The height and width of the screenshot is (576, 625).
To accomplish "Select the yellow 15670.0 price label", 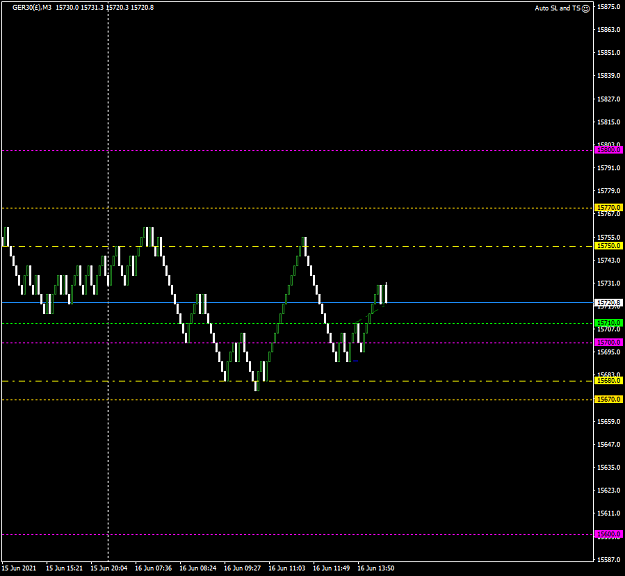I will pos(608,399).
